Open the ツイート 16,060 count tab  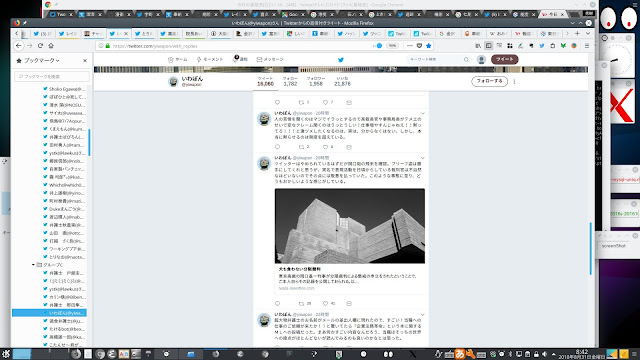click(x=265, y=81)
